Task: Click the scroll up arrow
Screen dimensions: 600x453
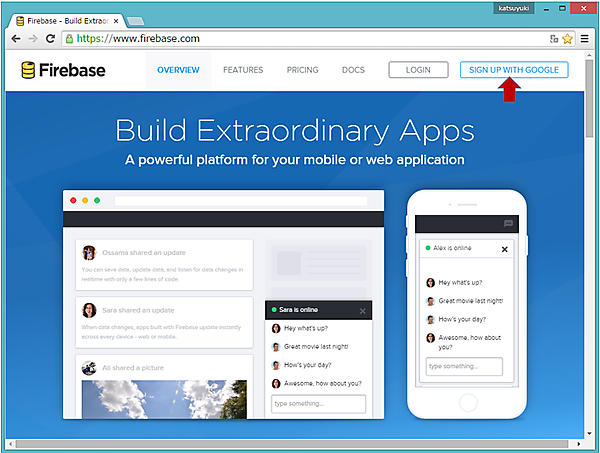Action: click(x=589, y=55)
